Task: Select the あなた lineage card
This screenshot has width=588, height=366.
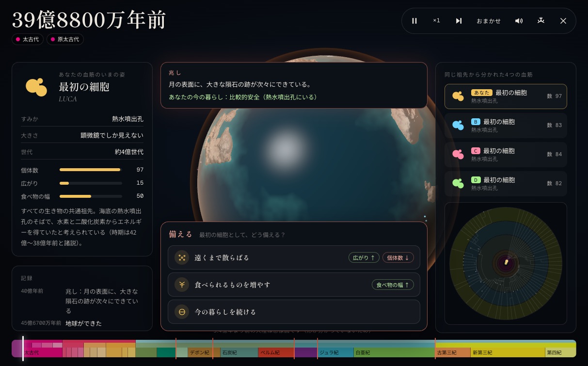Action: [506, 96]
